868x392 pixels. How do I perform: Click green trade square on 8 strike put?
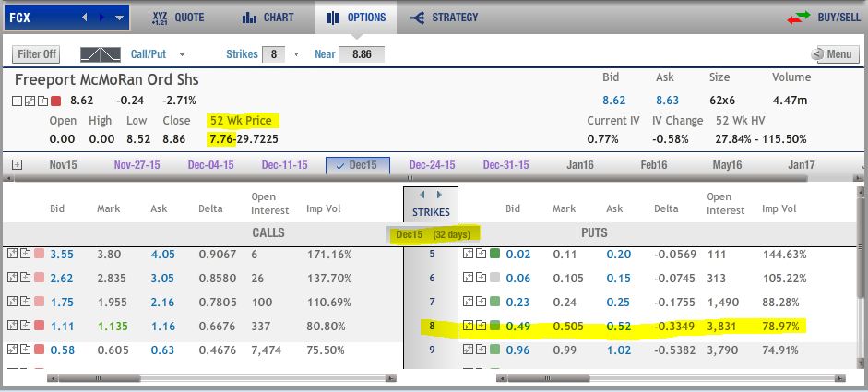495,327
